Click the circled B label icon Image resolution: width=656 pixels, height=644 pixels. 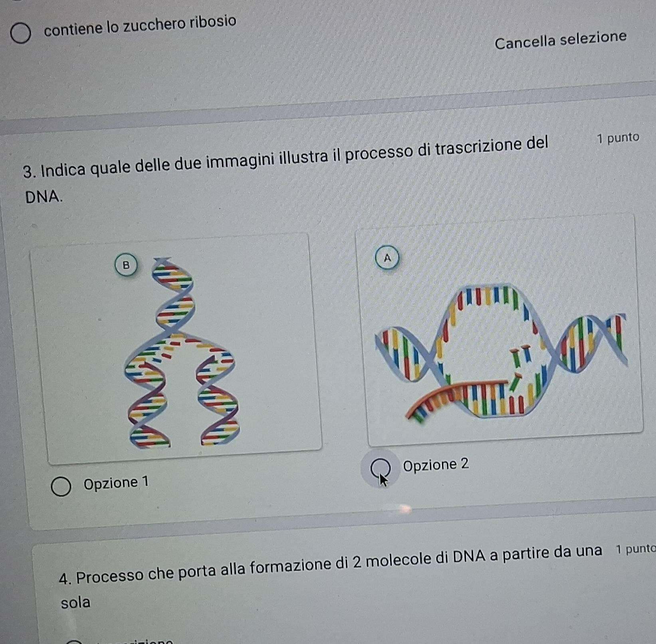pyautogui.click(x=126, y=266)
